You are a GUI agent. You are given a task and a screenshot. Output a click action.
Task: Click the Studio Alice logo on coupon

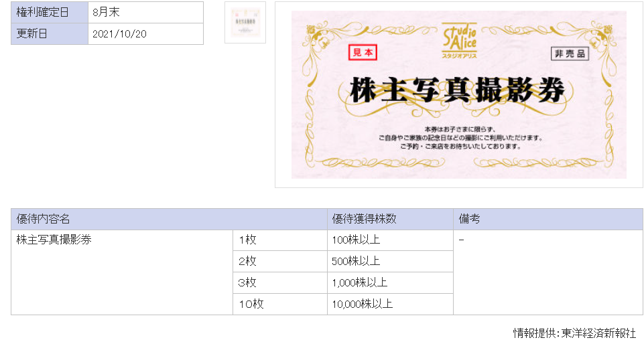click(x=460, y=40)
